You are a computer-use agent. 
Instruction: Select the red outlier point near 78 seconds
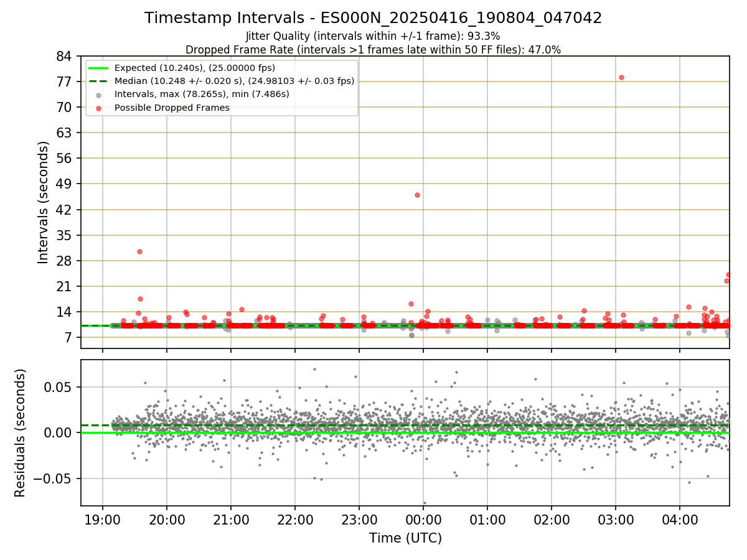[621, 77]
